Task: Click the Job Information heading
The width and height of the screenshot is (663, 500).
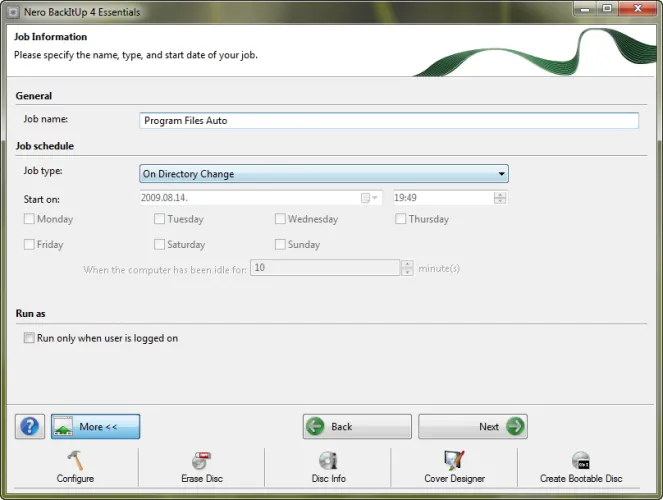Action: (x=50, y=37)
